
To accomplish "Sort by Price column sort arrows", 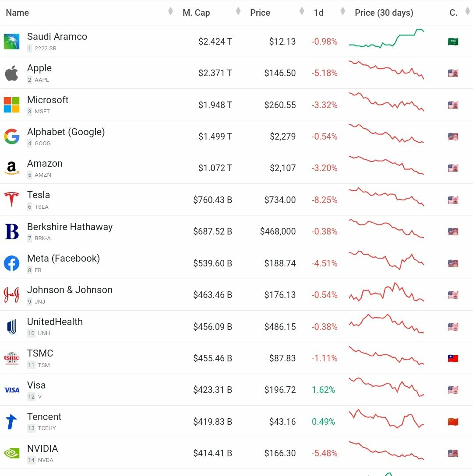I will [x=302, y=11].
